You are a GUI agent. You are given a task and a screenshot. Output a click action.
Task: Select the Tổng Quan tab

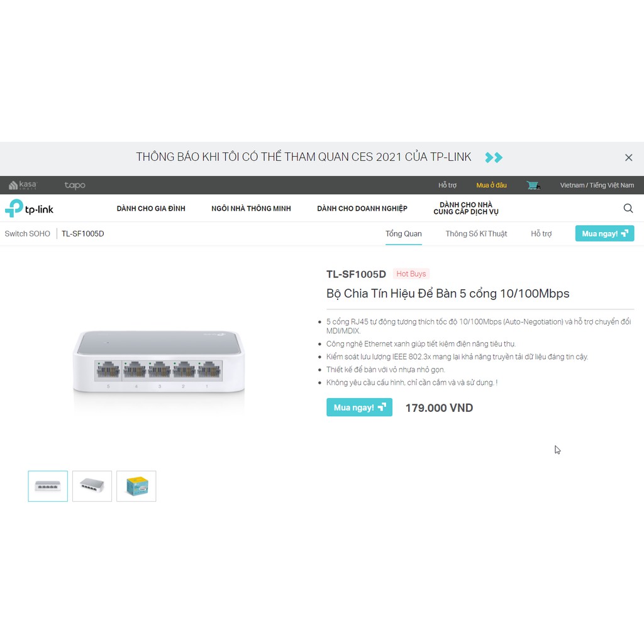click(403, 234)
